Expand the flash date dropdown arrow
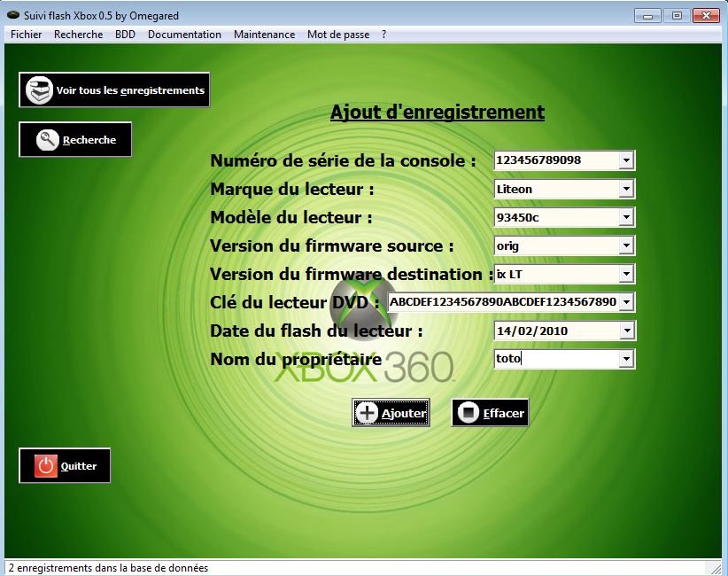The height and width of the screenshot is (576, 728). [x=627, y=331]
